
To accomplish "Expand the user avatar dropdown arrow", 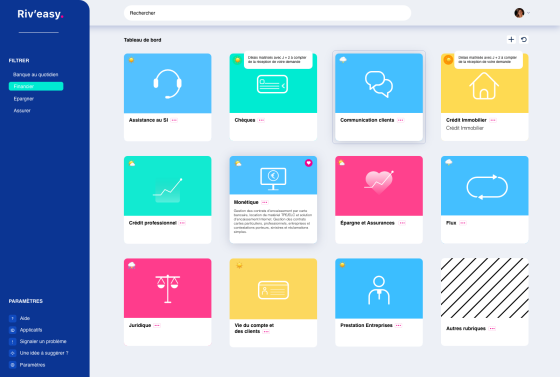I will click(x=529, y=13).
